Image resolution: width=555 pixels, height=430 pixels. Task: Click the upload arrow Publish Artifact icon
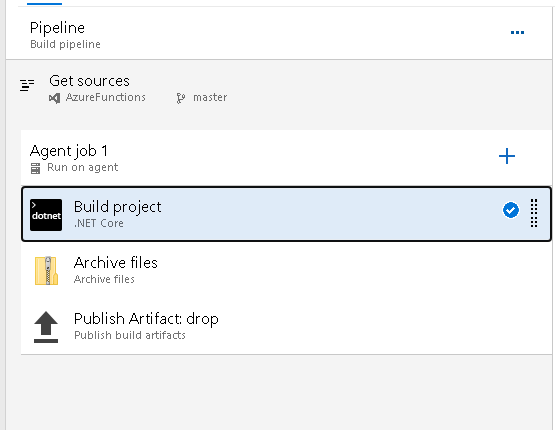point(46,327)
